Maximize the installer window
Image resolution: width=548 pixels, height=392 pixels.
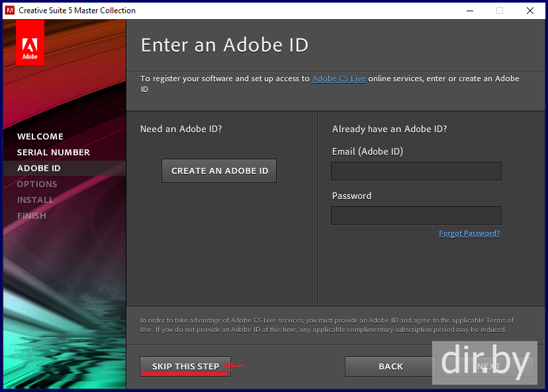click(x=500, y=11)
